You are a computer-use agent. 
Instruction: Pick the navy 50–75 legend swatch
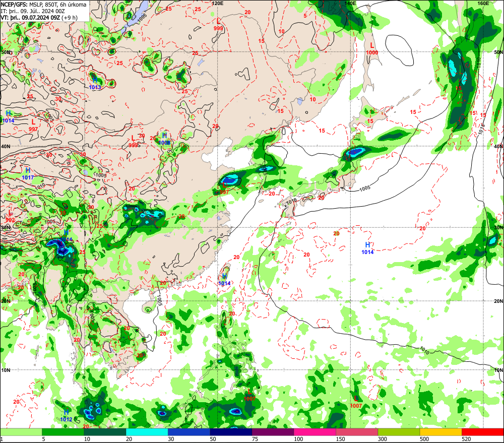[x=231, y=432]
